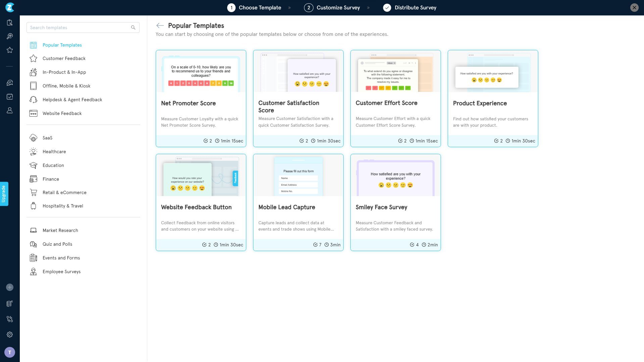
Task: Click the Helpdesk headset icon
Action: coord(33,100)
